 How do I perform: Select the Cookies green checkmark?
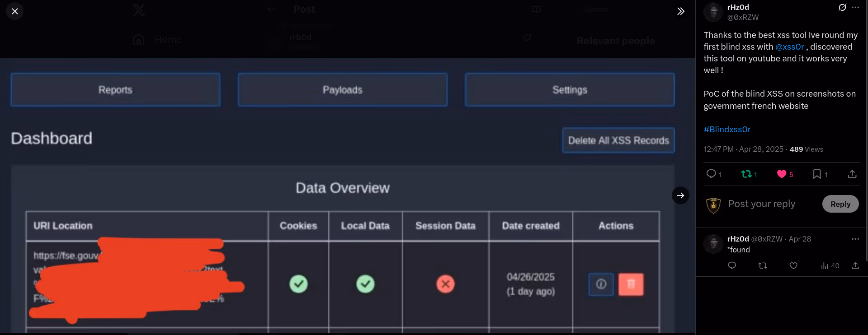tap(298, 284)
